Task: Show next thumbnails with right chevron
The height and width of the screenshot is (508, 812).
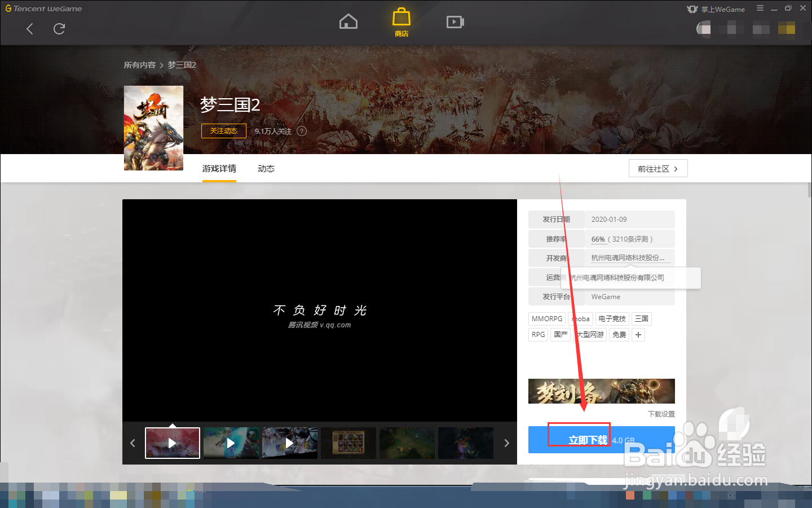Action: pyautogui.click(x=506, y=443)
